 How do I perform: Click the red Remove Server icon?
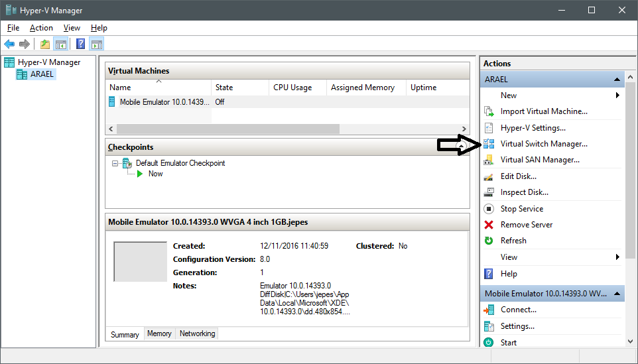[489, 225]
